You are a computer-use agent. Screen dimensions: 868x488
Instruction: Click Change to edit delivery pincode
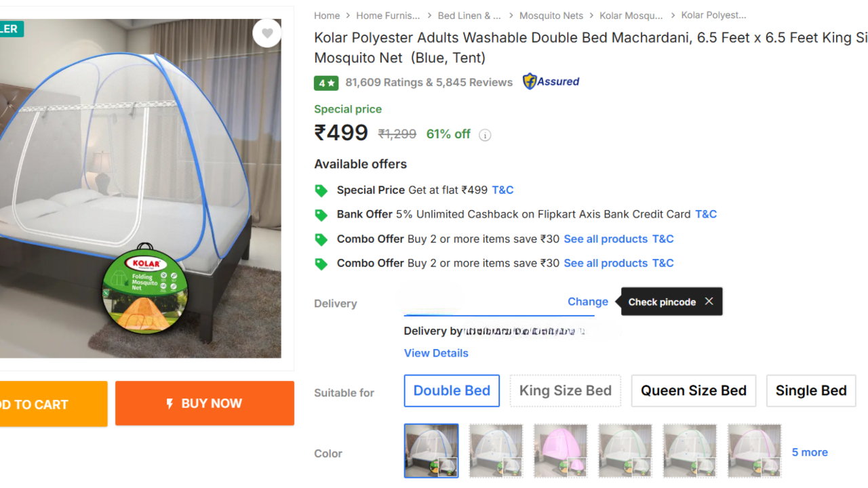(x=587, y=302)
